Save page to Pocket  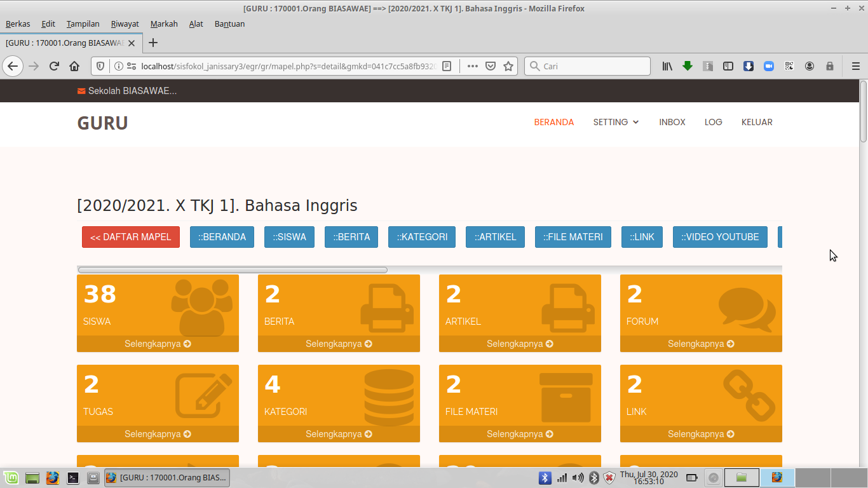(491, 66)
